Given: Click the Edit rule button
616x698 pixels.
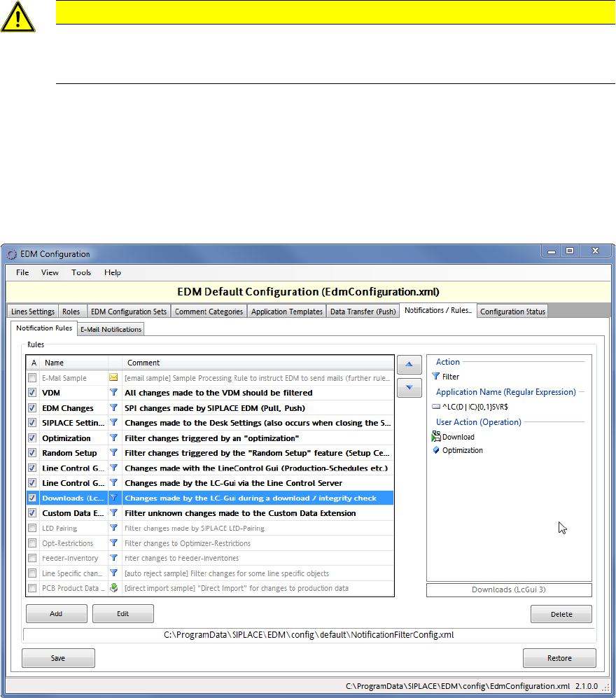Looking at the screenshot, I should [122, 613].
